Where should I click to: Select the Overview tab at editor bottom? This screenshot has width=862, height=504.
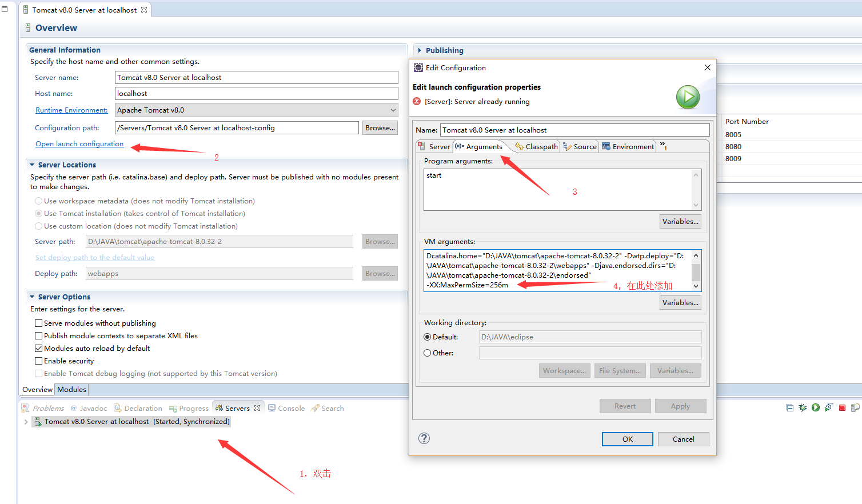pos(37,389)
